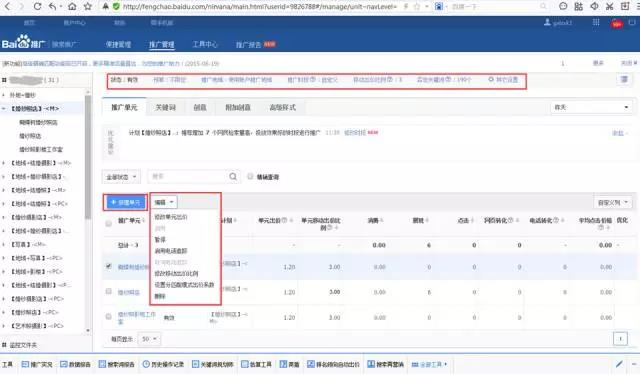Open the 搜索再营销 tool in the bottom bar
Image resolution: width=640 pixels, height=374 pixels.
tap(385, 364)
